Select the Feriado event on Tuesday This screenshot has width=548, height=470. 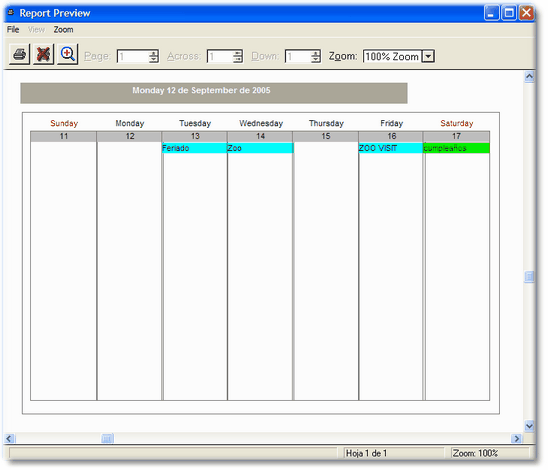(x=195, y=148)
